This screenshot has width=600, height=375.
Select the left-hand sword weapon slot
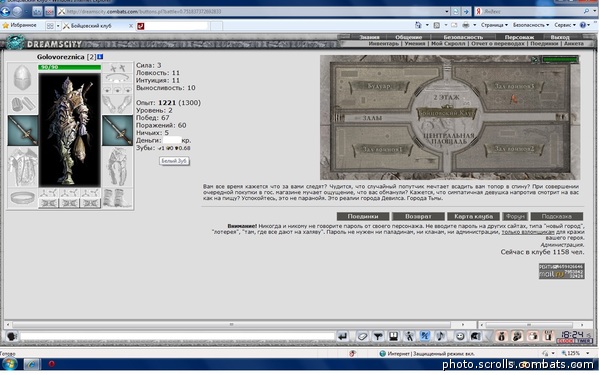click(x=23, y=131)
